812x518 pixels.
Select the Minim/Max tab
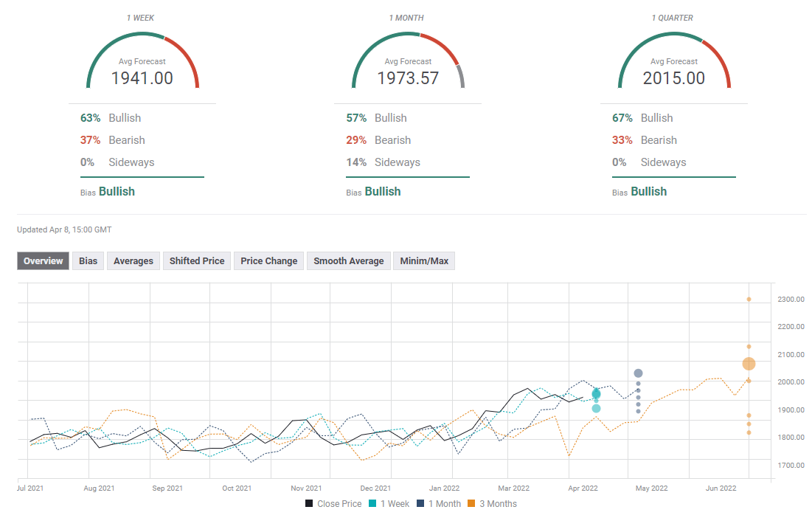coord(424,261)
